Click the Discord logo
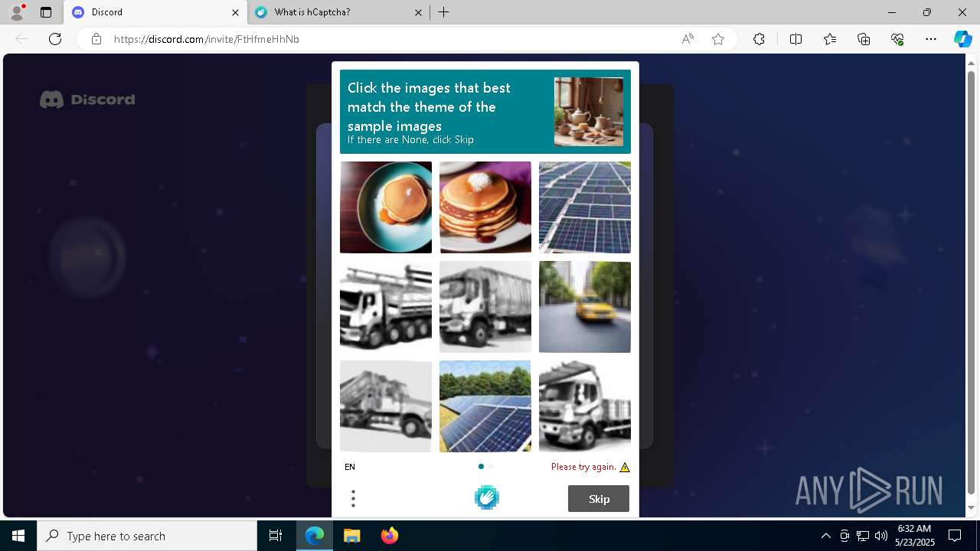 tap(87, 99)
